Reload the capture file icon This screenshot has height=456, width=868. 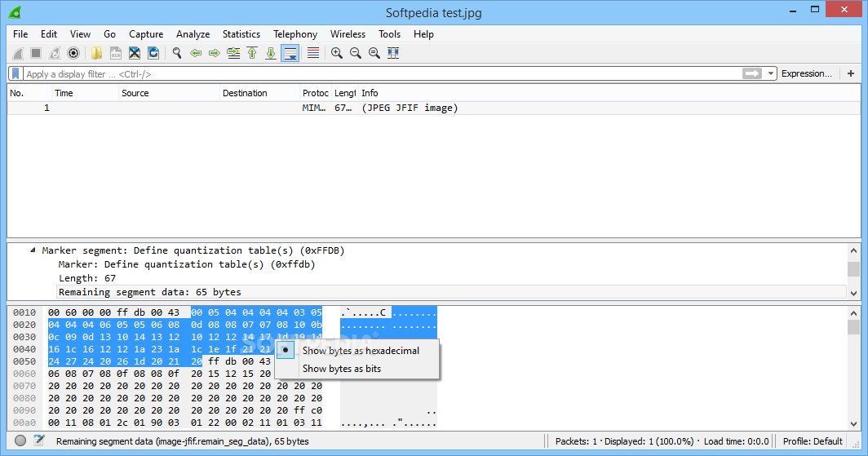coord(153,53)
